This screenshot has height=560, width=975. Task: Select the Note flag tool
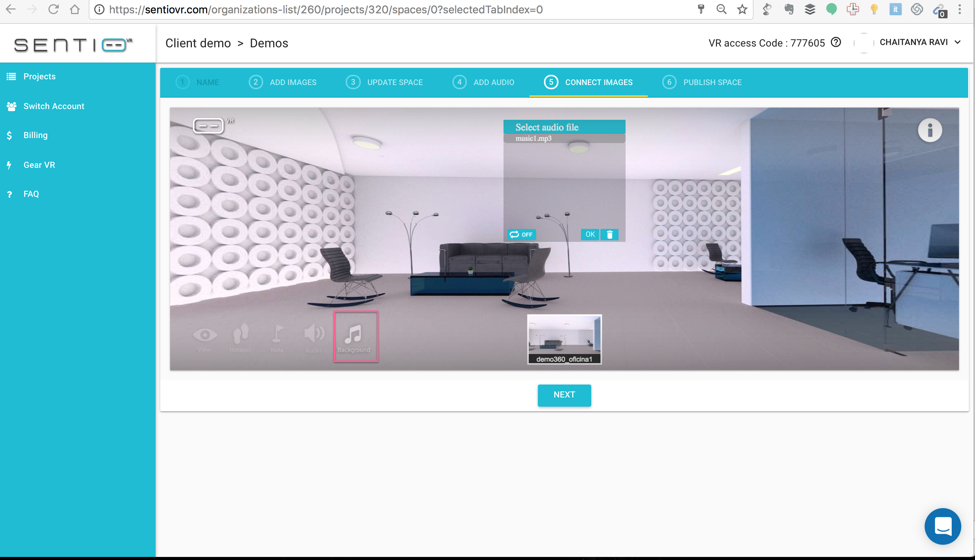[277, 338]
